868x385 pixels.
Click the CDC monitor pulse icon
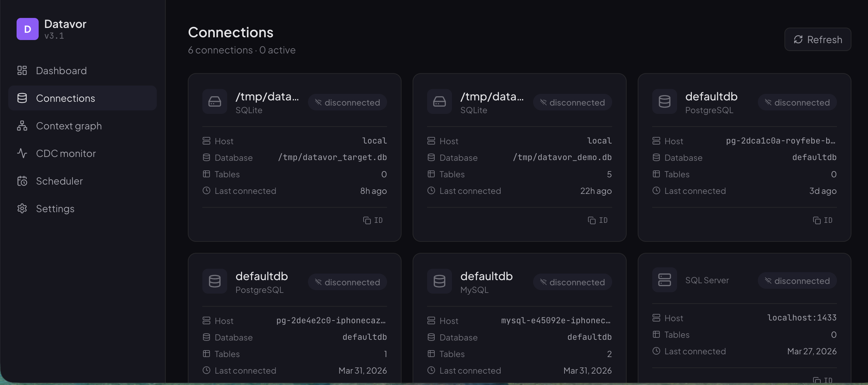(22, 153)
